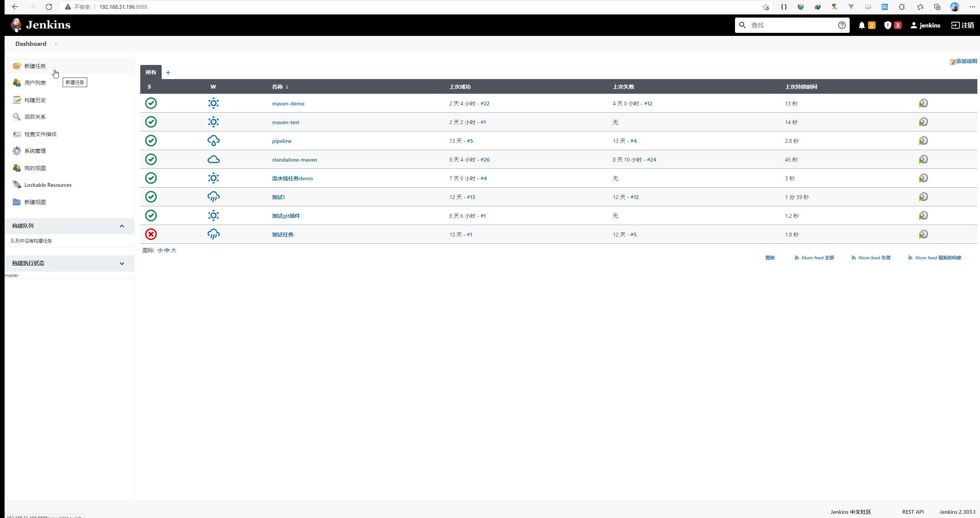This screenshot has height=518, width=980.
Task: Add a new view with plus tab
Action: pos(168,73)
